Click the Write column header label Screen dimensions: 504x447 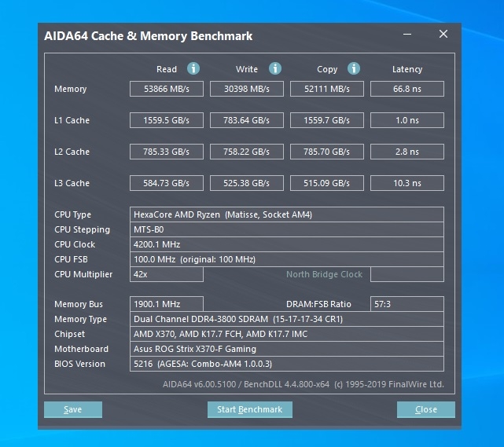coord(247,69)
